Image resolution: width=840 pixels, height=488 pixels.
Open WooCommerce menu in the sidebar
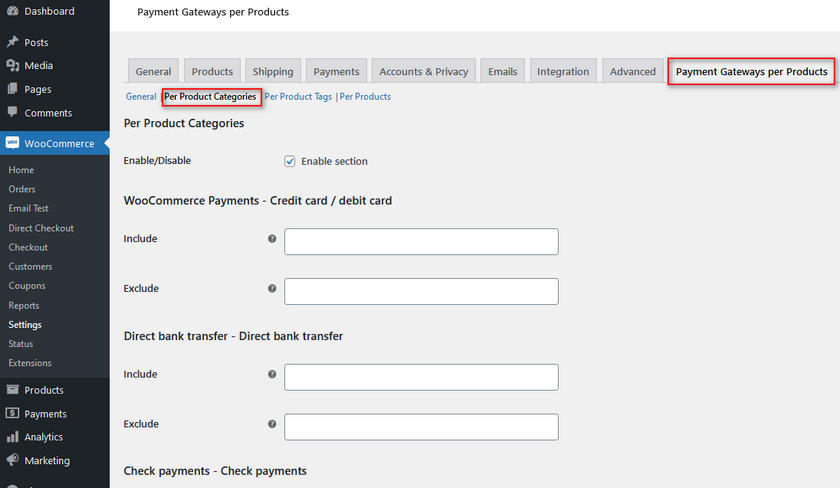(x=55, y=143)
